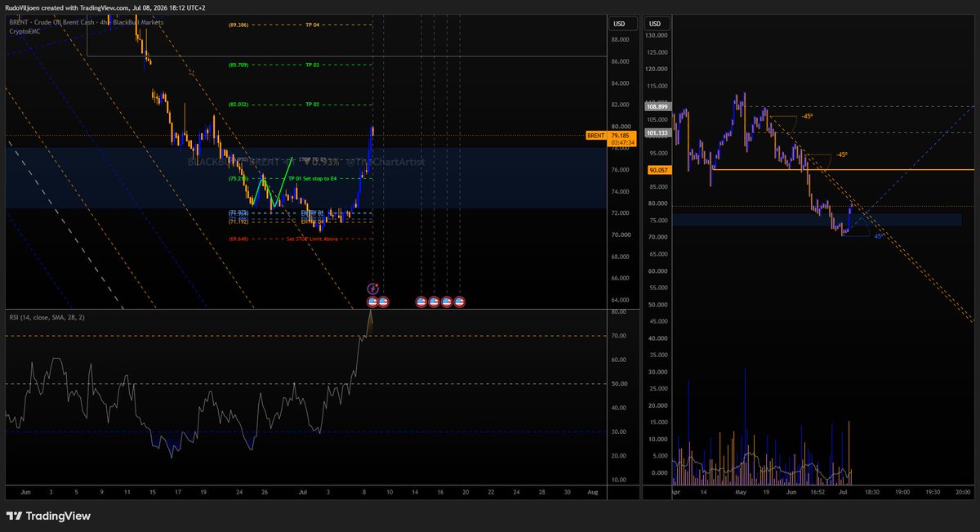The height and width of the screenshot is (532, 980).
Task: Click the TradingView logo at bottom left
Action: coord(48,516)
